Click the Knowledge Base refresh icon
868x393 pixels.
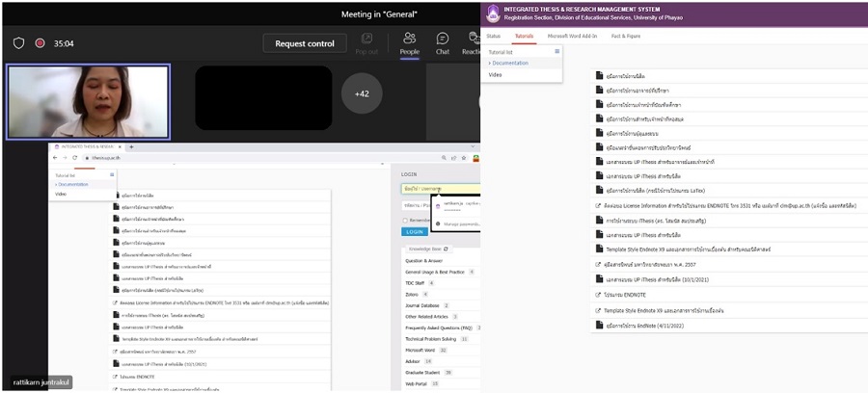coord(446,249)
